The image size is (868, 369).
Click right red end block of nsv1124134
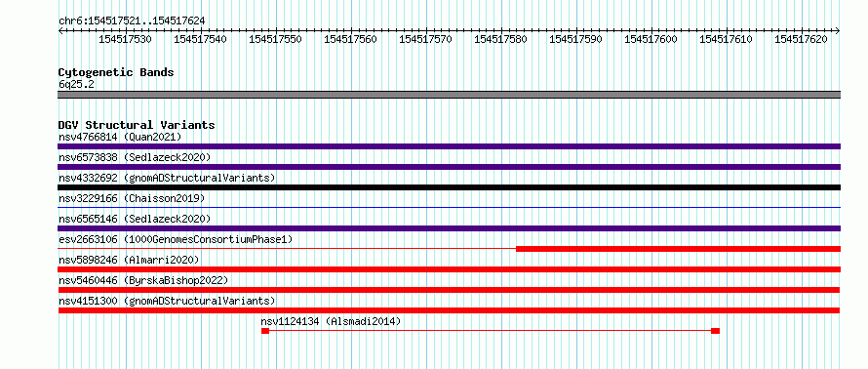pos(715,331)
